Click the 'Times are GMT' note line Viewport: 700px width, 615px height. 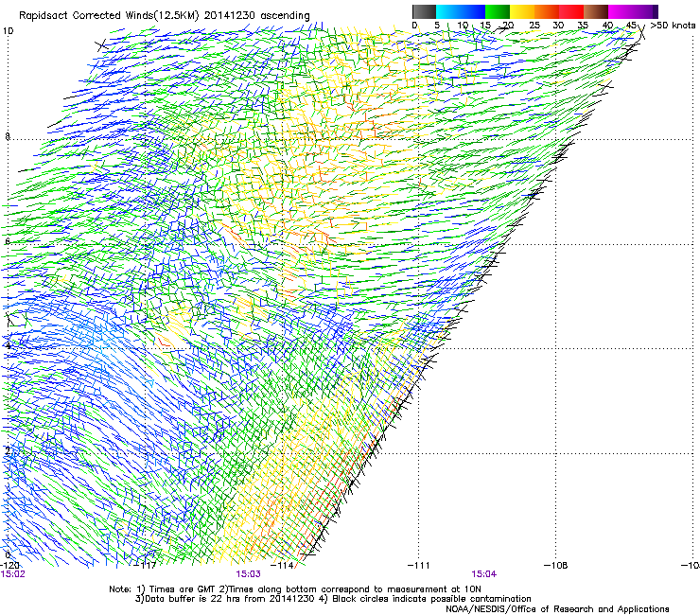(295, 589)
